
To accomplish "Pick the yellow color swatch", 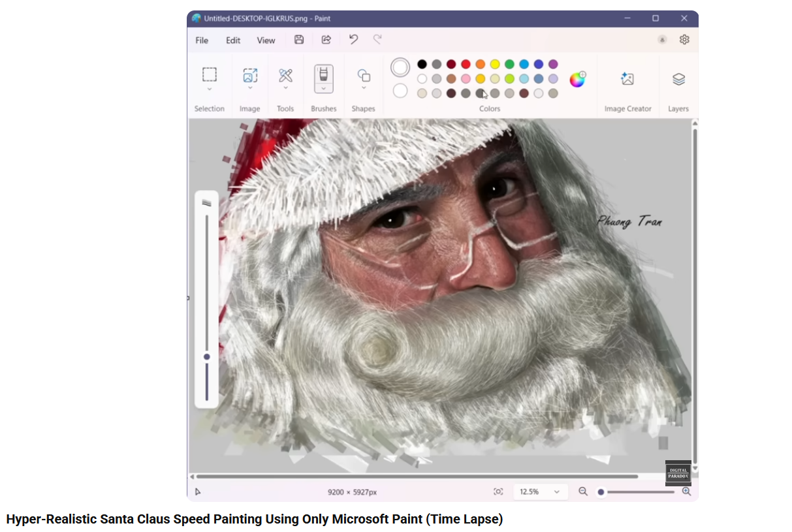I will (x=495, y=64).
